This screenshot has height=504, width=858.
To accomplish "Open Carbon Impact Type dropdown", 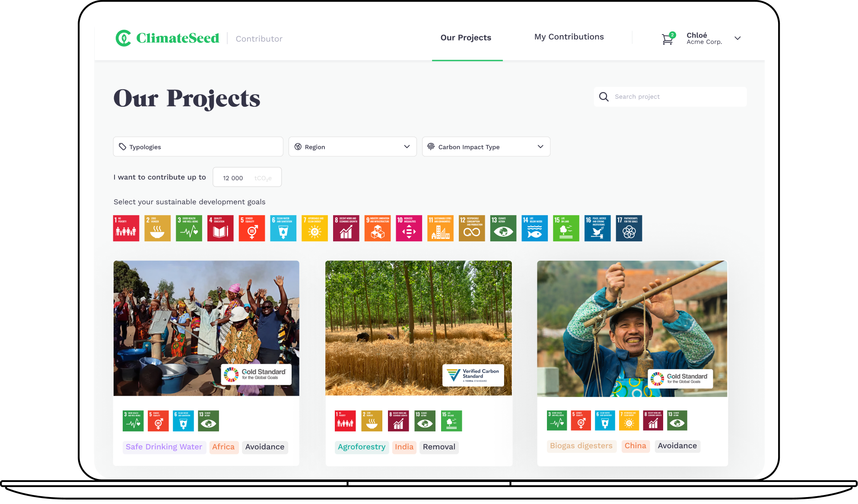I will pos(486,147).
